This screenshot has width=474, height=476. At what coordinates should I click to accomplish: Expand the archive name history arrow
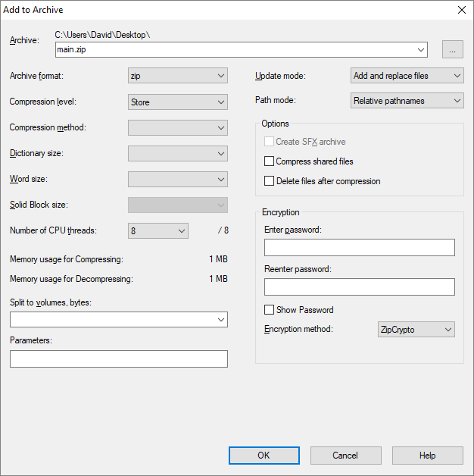421,49
